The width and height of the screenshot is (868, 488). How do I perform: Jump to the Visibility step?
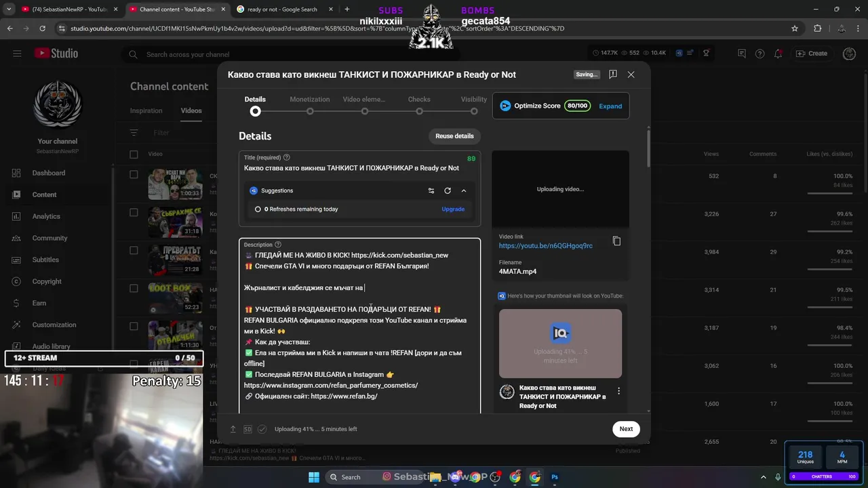point(474,105)
